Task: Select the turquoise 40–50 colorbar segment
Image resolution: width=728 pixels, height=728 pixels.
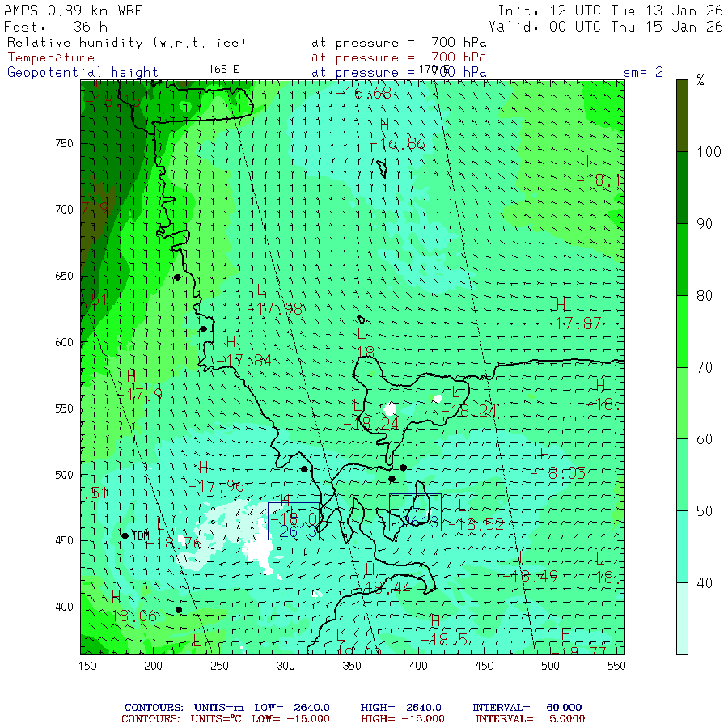Action: [682, 547]
